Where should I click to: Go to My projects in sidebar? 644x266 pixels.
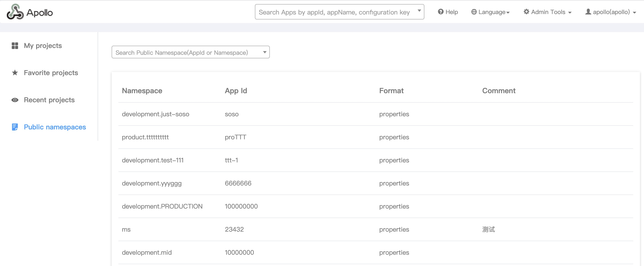coord(43,45)
